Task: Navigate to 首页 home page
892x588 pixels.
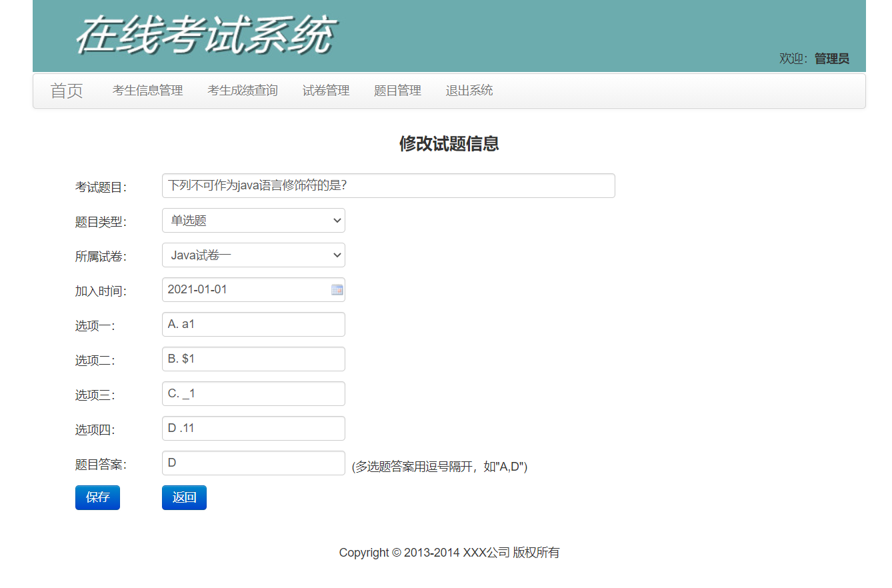Action: pos(67,91)
